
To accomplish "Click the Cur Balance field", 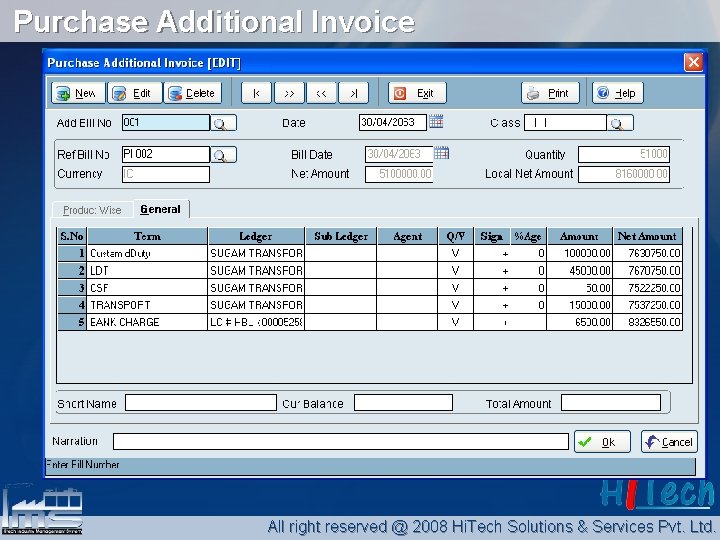I will coord(403,403).
